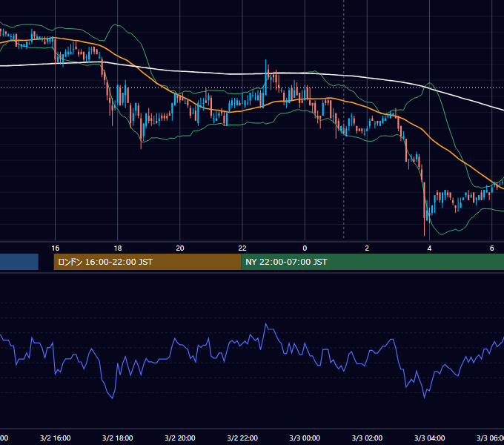Click the 22 hour label on price chart axis
The height and width of the screenshot is (445, 504).
tap(242, 248)
